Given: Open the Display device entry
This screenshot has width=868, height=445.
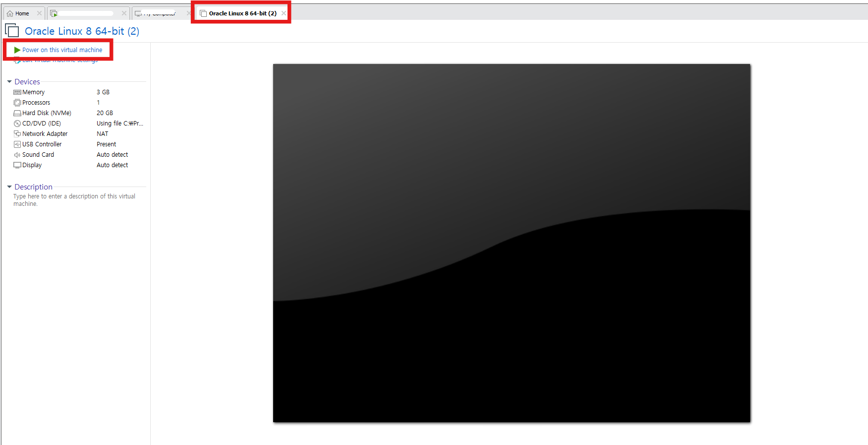Looking at the screenshot, I should pyautogui.click(x=32, y=165).
